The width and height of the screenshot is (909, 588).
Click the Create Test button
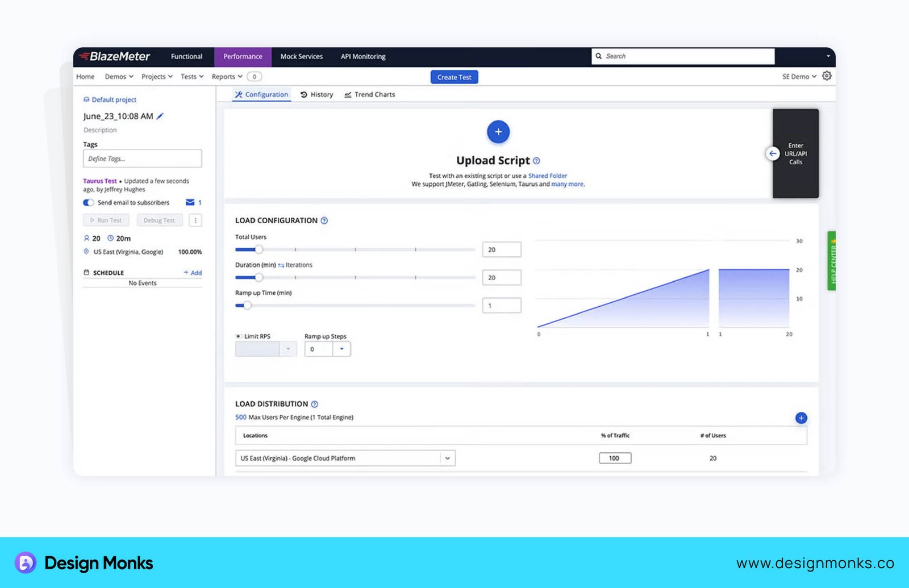point(454,77)
